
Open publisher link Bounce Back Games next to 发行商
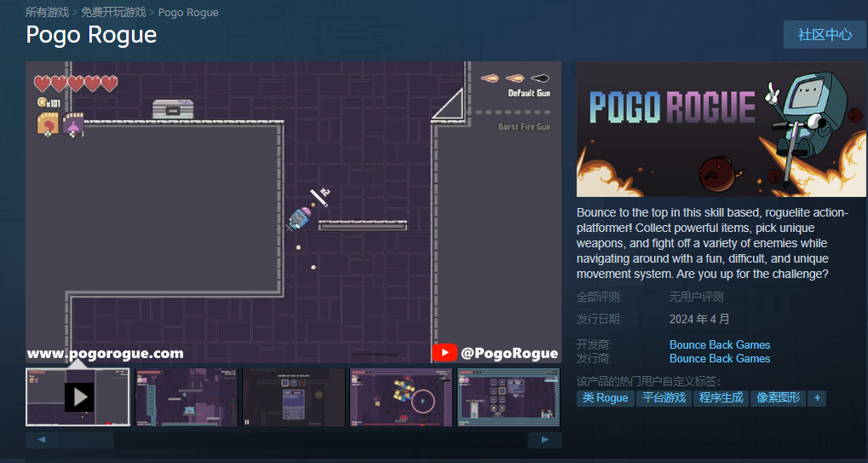pos(720,358)
